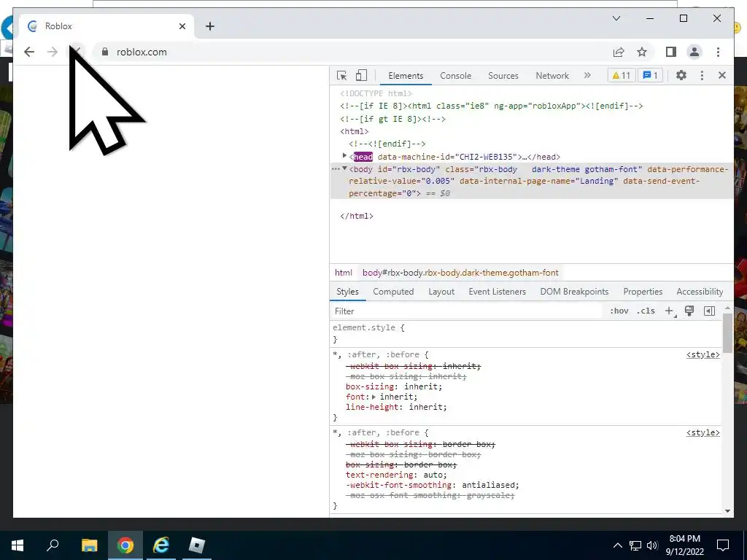Click the 1 issue message badge
Image resolution: width=747 pixels, height=560 pixels.
[650, 75]
